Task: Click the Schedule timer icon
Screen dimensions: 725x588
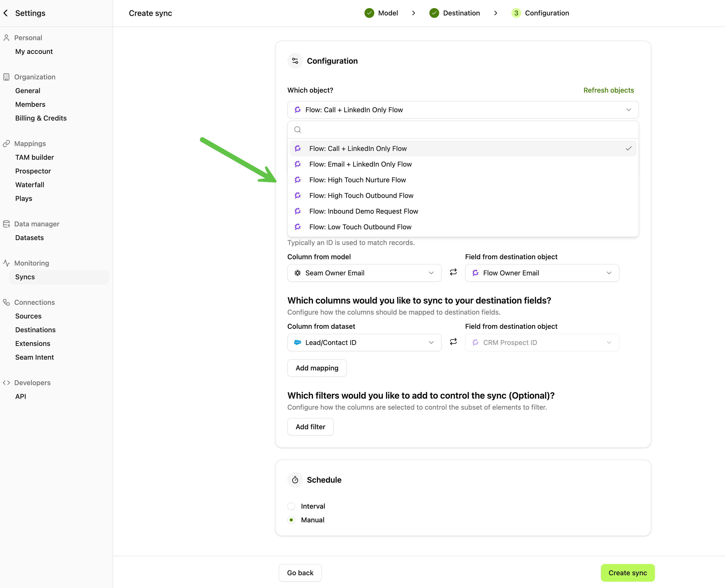Action: click(295, 480)
